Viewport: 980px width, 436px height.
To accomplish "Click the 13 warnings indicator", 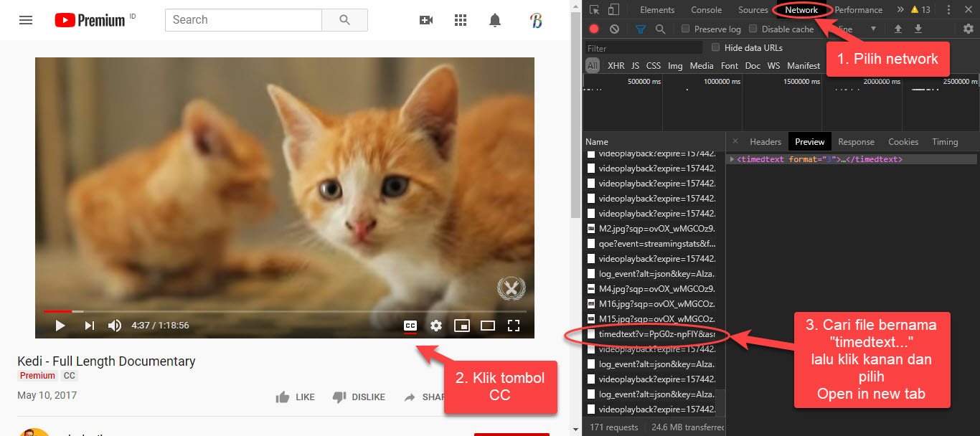I will pos(920,10).
